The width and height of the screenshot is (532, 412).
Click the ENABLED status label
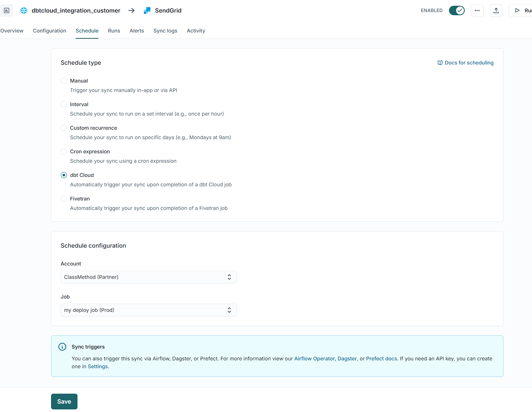[x=432, y=10]
